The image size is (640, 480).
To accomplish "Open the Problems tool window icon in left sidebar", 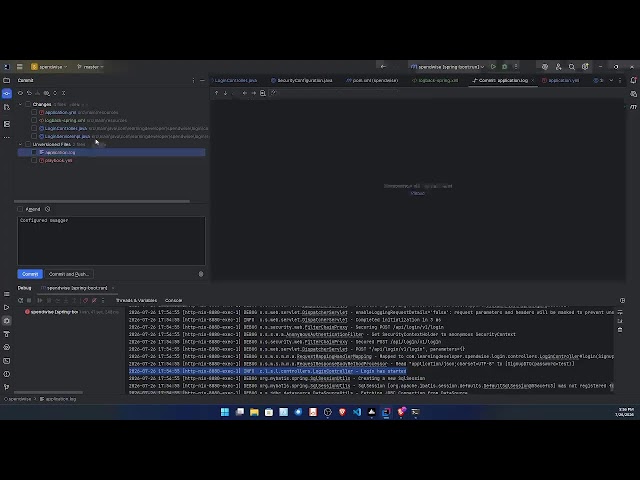I will click(x=7, y=374).
